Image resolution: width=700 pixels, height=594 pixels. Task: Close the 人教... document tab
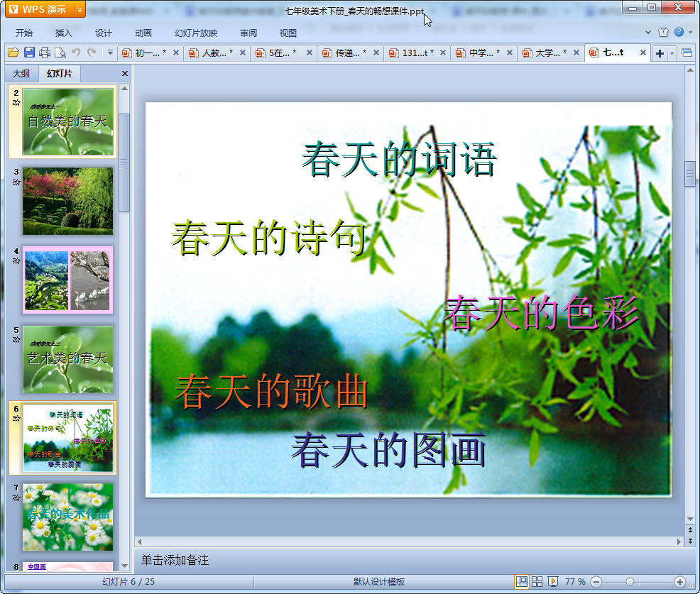click(242, 53)
